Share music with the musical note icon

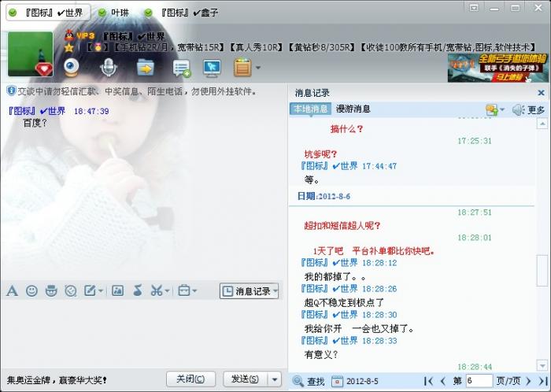tap(138, 290)
